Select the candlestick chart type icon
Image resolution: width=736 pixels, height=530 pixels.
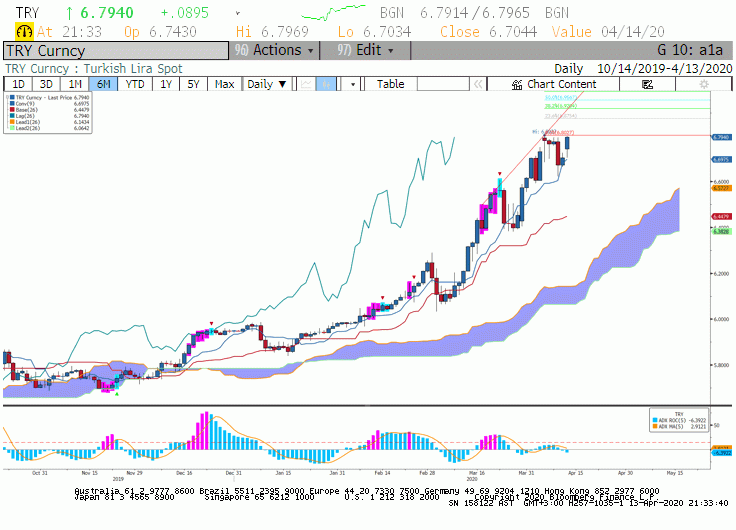pos(326,84)
